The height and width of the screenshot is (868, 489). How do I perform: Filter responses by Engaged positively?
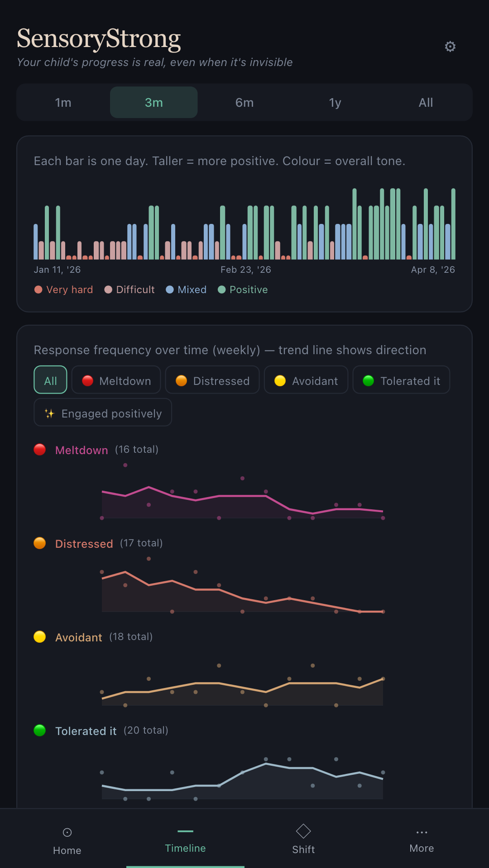pyautogui.click(x=103, y=413)
